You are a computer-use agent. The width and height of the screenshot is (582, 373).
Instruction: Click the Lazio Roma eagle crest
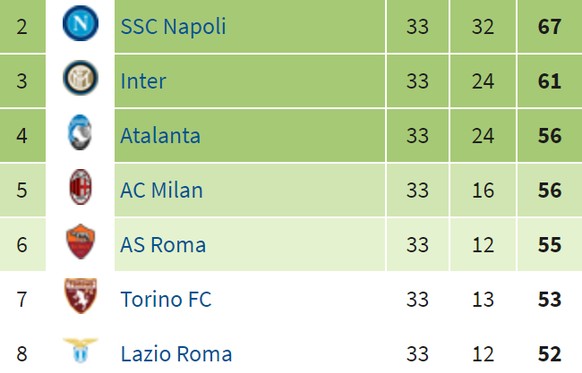pyautogui.click(x=81, y=350)
